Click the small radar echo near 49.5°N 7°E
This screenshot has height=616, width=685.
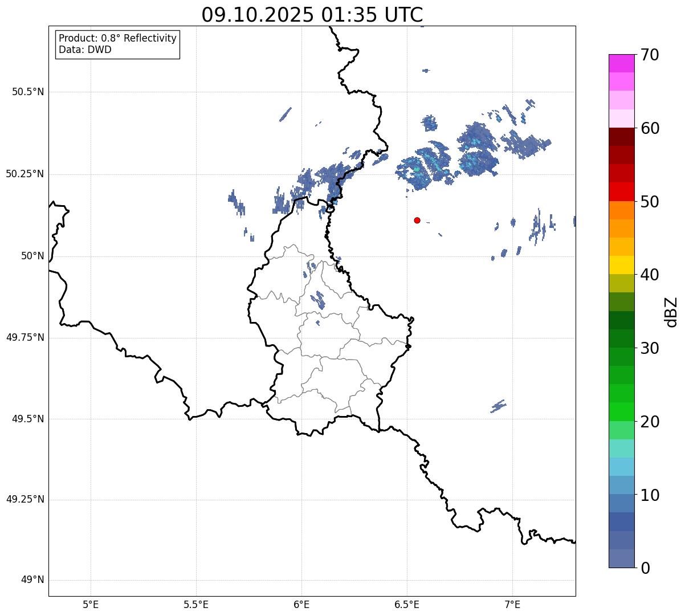click(x=499, y=406)
